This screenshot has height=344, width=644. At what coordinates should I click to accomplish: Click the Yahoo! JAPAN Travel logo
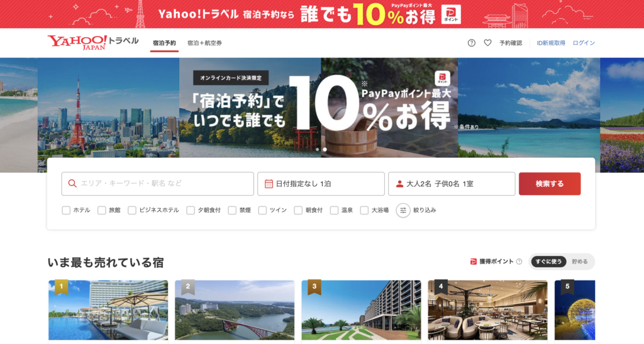coord(93,42)
